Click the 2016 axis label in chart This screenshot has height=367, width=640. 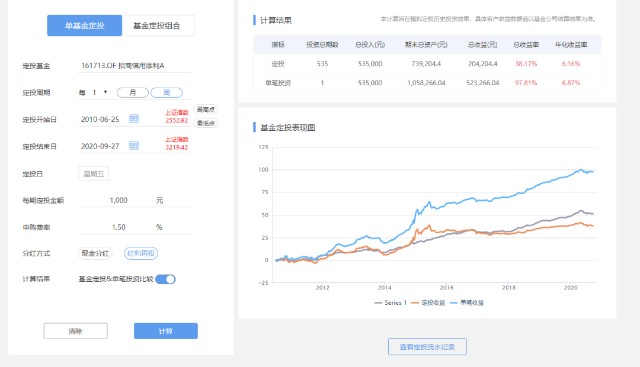(x=447, y=288)
